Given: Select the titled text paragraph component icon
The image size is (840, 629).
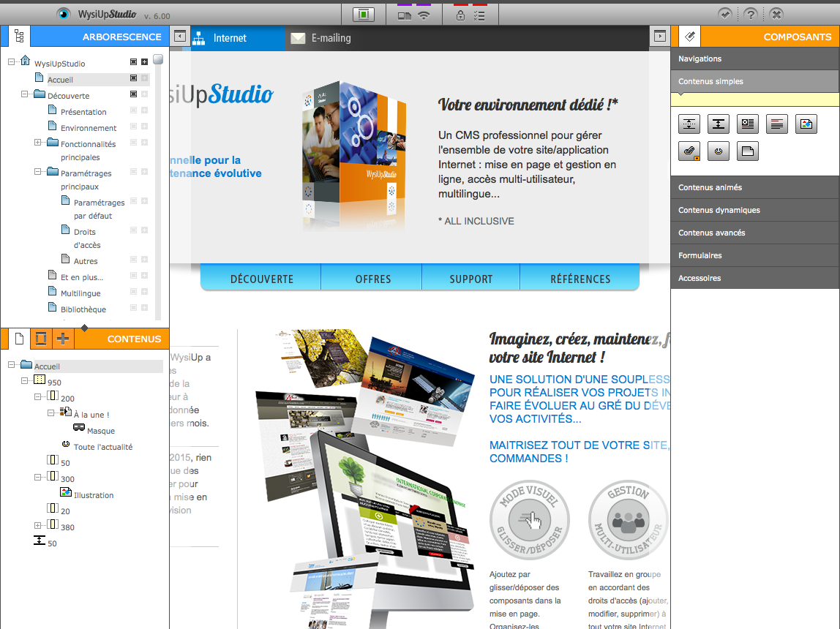Looking at the screenshot, I should point(777,124).
